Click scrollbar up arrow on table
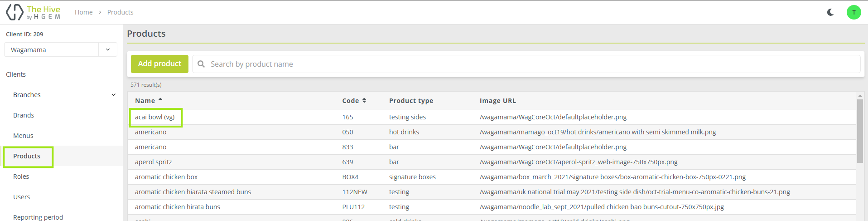This screenshot has width=868, height=221. pyautogui.click(x=860, y=96)
